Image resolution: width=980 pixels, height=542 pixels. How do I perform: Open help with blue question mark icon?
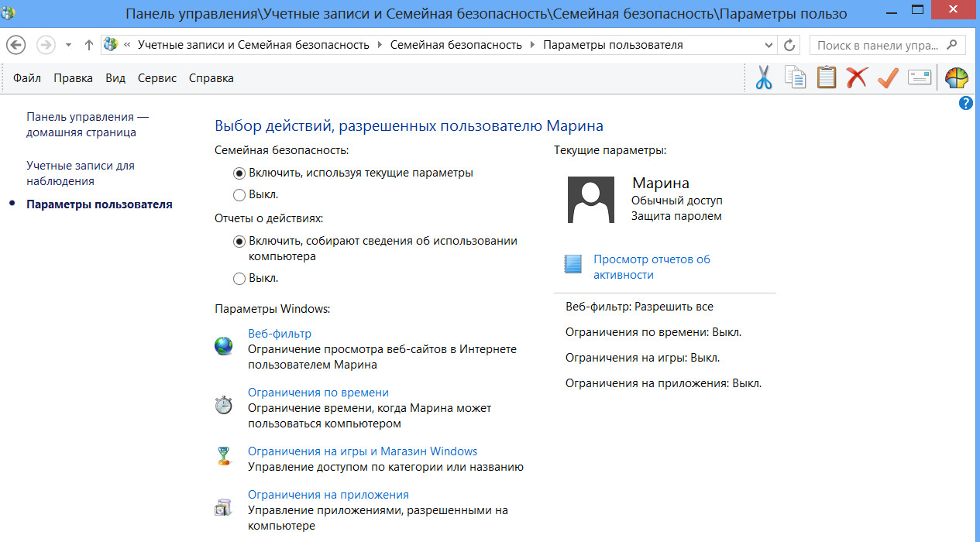(x=966, y=103)
